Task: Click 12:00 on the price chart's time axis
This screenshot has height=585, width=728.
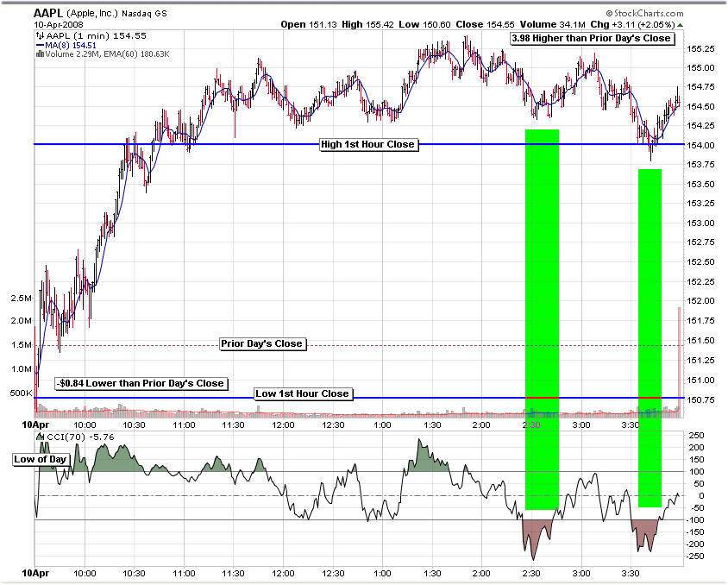Action: 283,425
